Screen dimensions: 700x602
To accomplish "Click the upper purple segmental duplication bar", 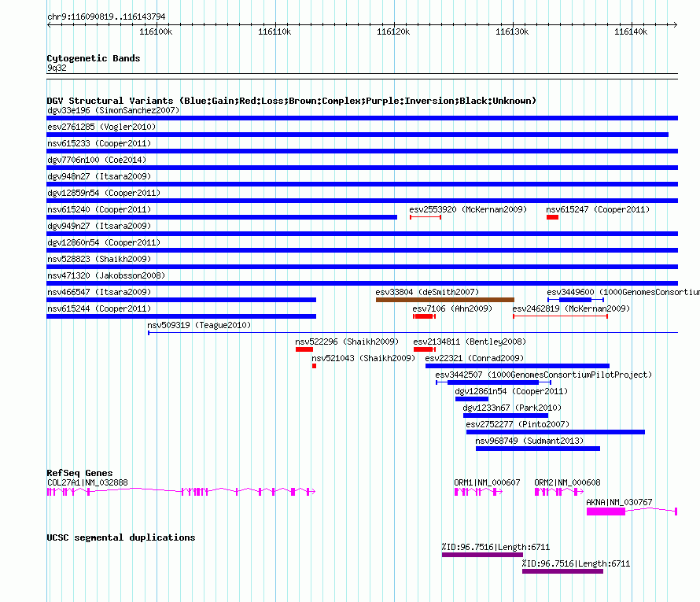I will click(x=483, y=555).
